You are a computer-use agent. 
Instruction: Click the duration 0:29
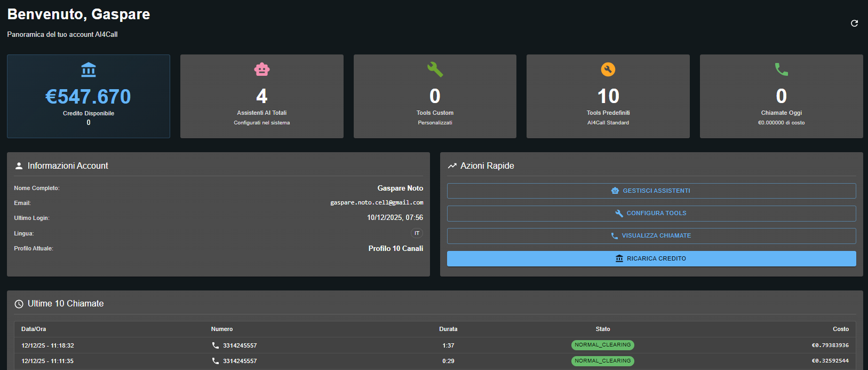click(x=448, y=361)
